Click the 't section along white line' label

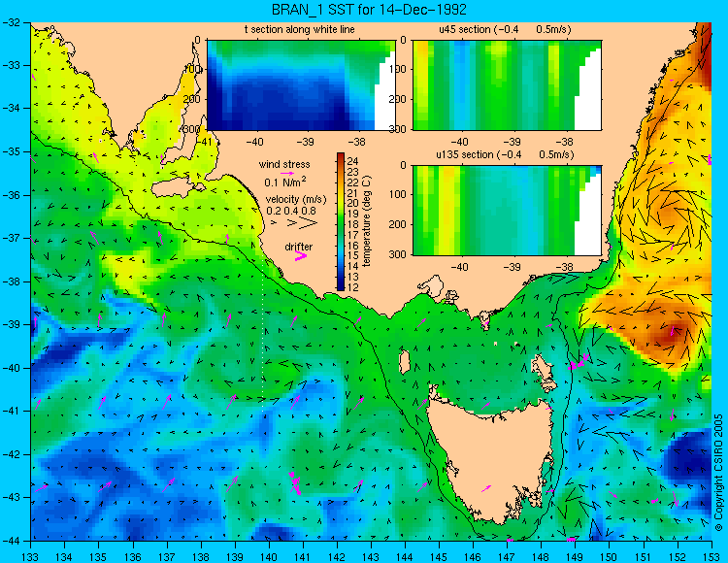point(300,29)
